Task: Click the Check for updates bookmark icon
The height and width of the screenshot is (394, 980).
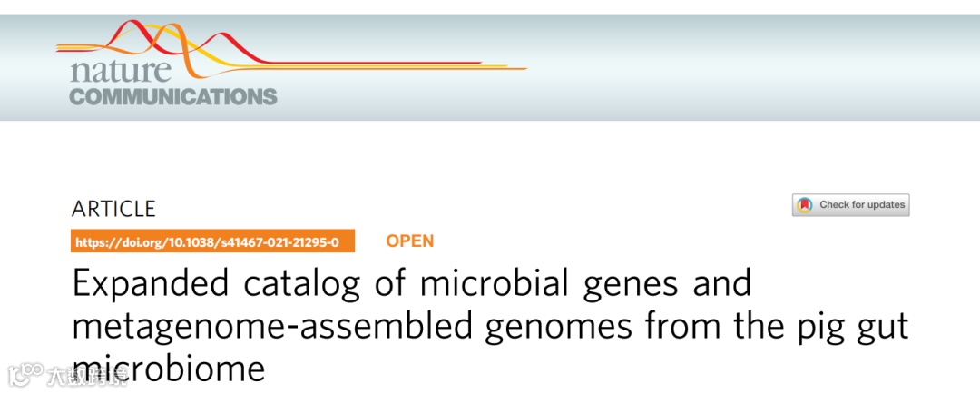Action: [x=804, y=205]
